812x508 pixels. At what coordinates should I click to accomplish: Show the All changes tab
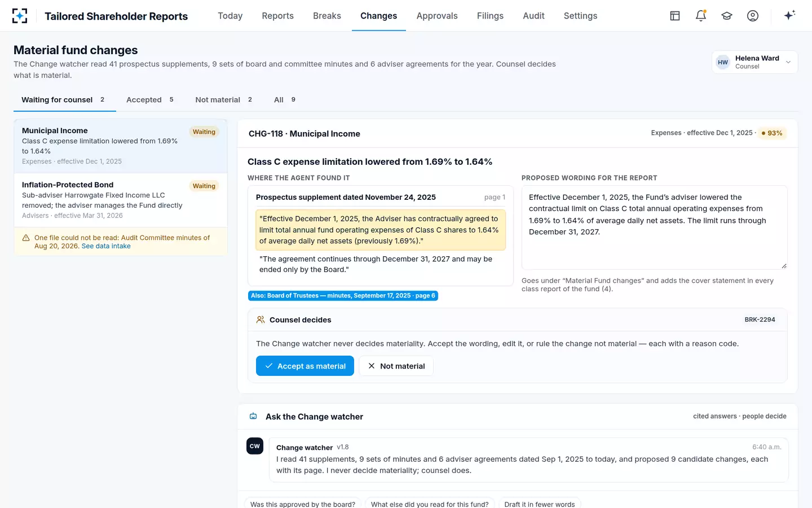[x=285, y=100]
